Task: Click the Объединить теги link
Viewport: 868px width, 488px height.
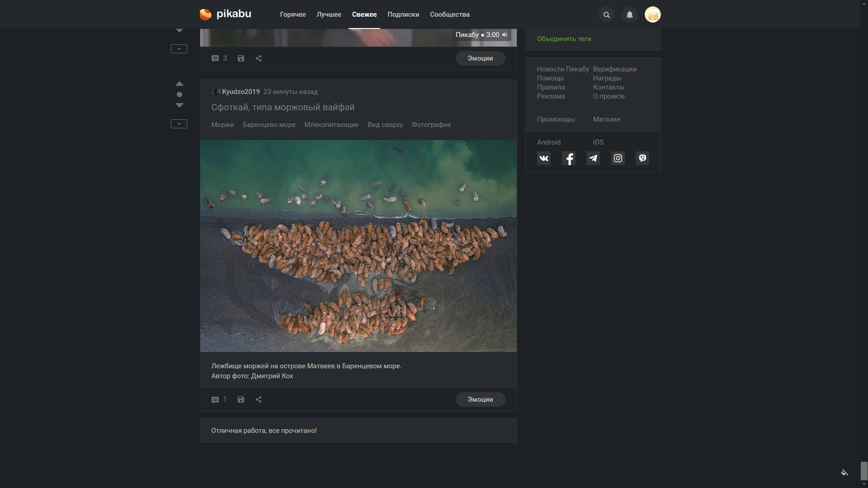Action: click(x=564, y=39)
